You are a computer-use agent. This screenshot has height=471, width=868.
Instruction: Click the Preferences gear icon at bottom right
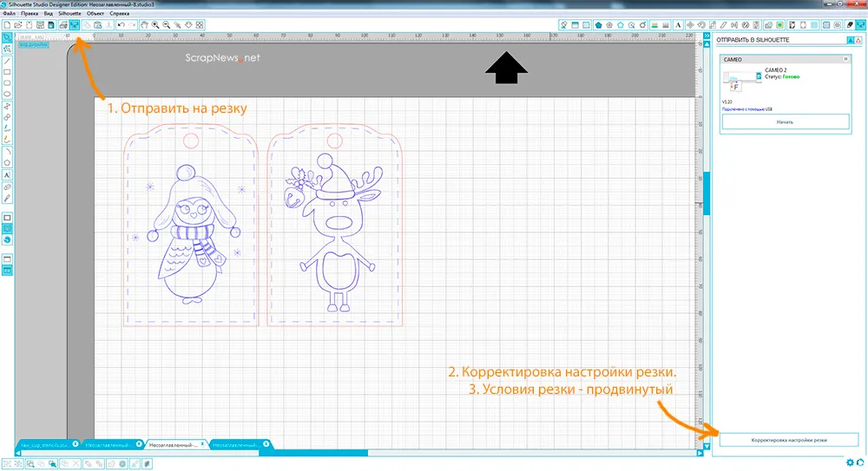point(851,462)
